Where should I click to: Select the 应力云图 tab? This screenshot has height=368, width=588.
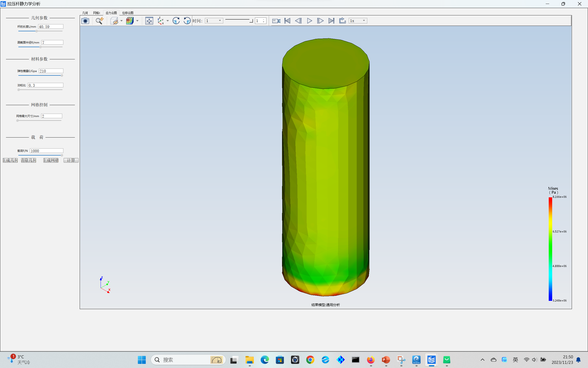coord(111,13)
